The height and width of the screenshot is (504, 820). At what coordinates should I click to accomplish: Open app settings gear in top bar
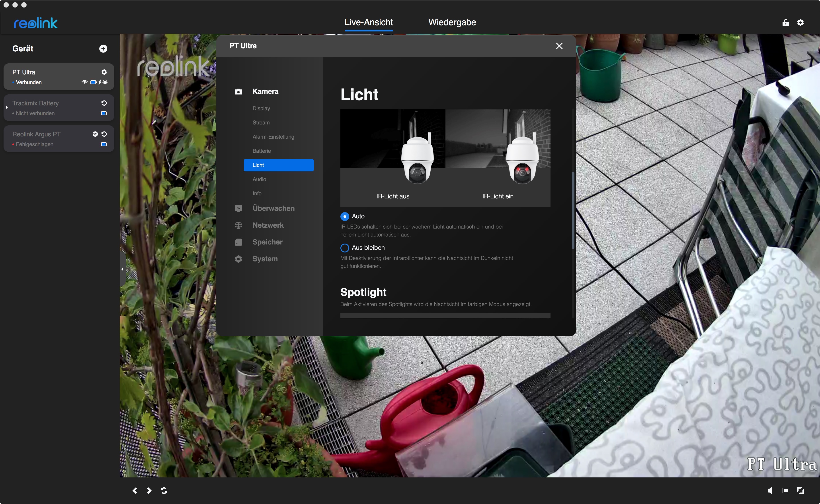point(800,22)
